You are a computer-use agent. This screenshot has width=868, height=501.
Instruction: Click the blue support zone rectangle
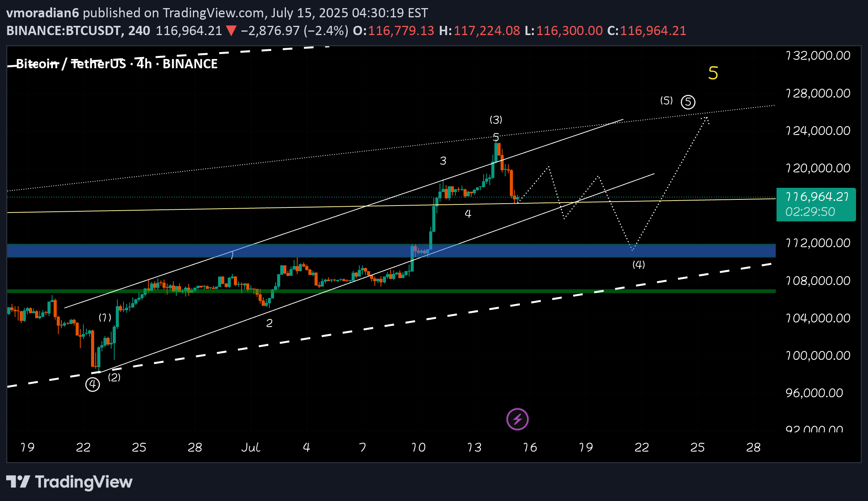pos(391,251)
